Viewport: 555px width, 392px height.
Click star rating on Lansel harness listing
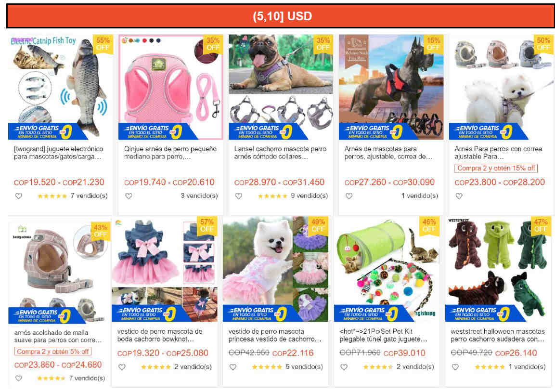(x=272, y=196)
